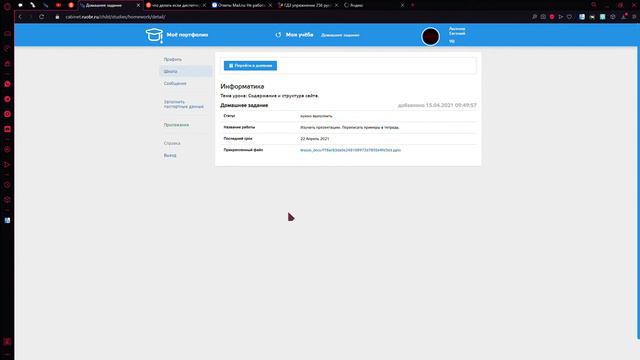Image resolution: width=640 pixels, height=360 pixels.
Task: Click the address bar URL cabinet.ruobr.ru
Action: tap(115, 17)
